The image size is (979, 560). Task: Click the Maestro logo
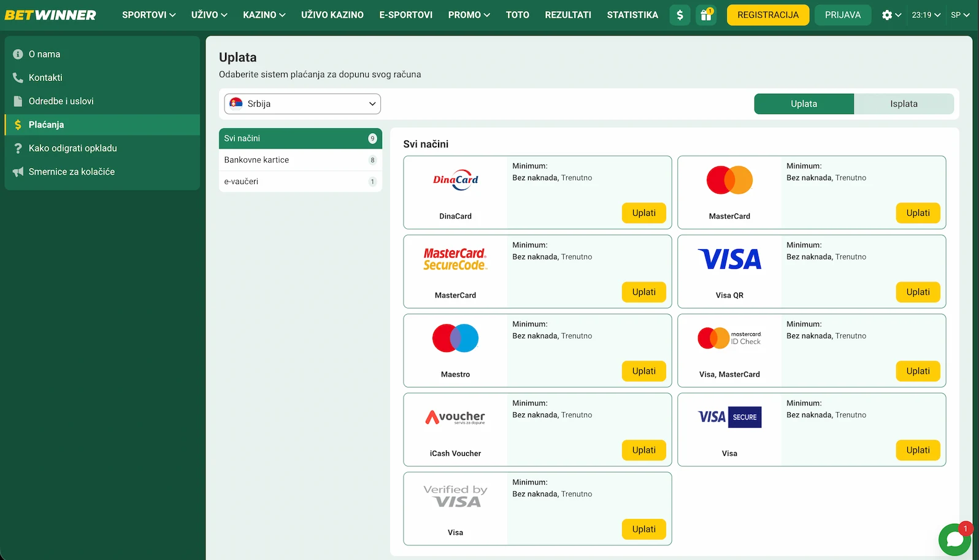[x=456, y=338]
